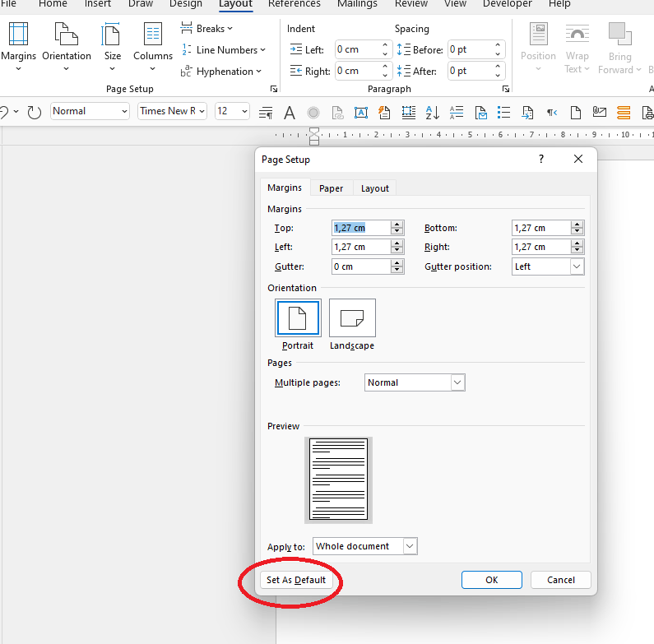Increase the Indent Right value
The image size is (654, 644).
pyautogui.click(x=385, y=67)
